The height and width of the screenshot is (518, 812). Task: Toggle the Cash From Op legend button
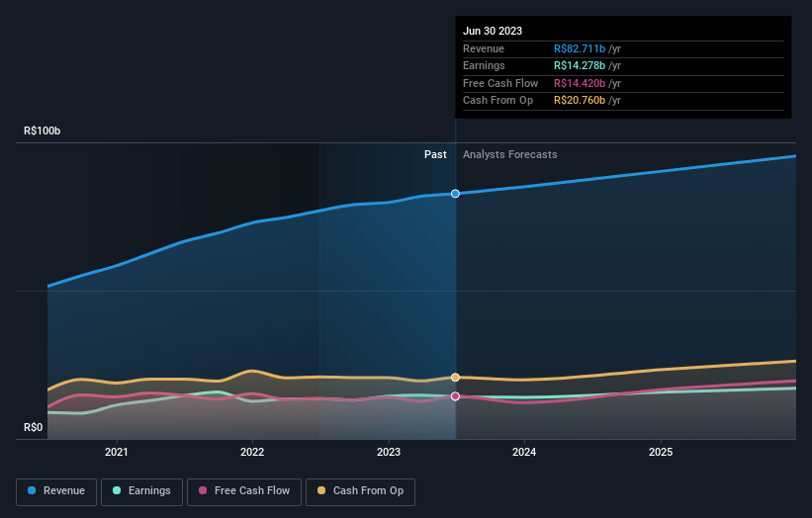click(360, 491)
